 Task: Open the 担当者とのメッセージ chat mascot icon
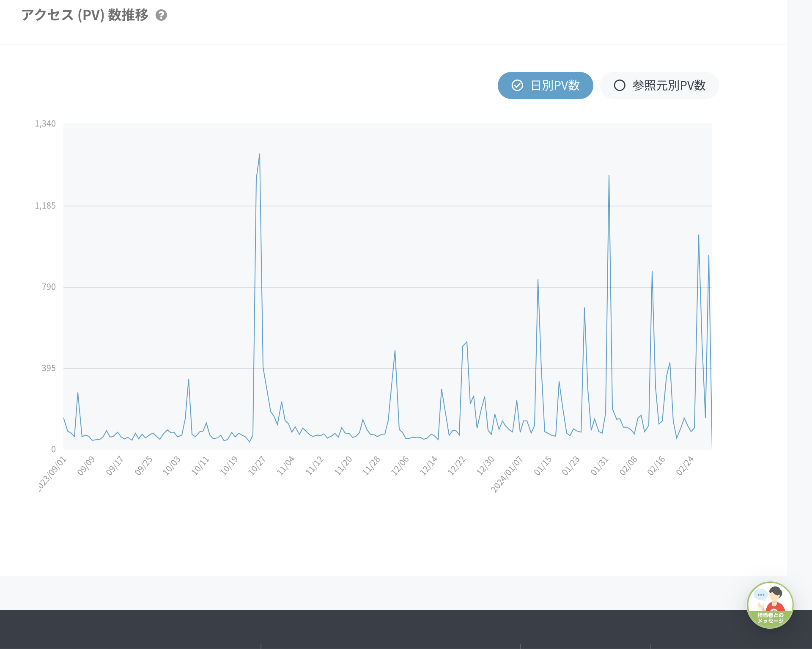[x=770, y=605]
